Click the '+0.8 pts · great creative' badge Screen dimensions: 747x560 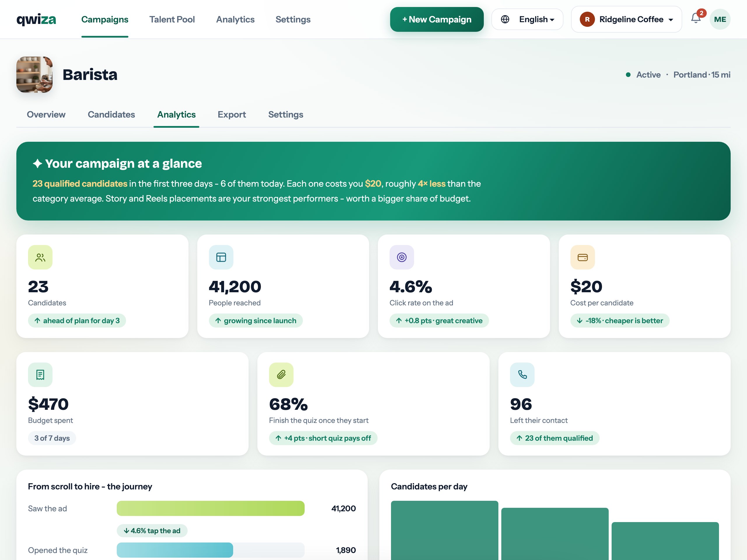[439, 321]
